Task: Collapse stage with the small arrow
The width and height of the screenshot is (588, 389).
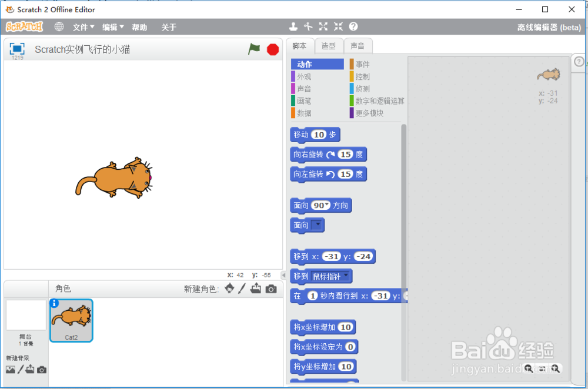Action: tap(283, 276)
